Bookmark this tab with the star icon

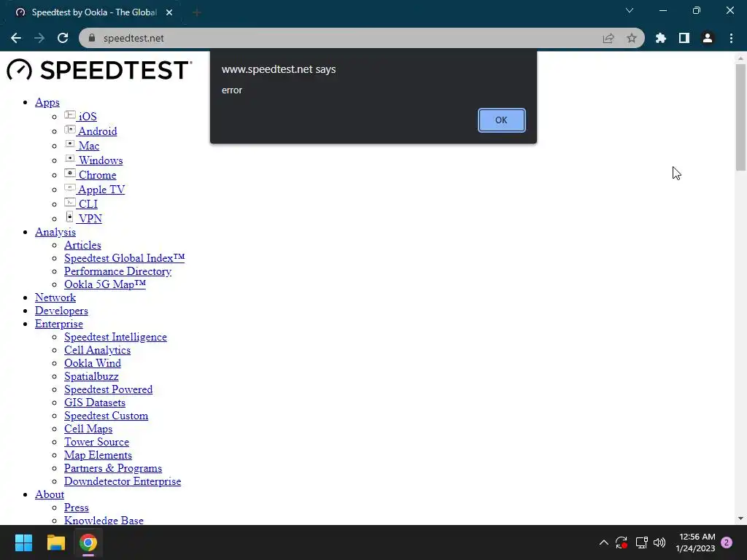pos(632,38)
